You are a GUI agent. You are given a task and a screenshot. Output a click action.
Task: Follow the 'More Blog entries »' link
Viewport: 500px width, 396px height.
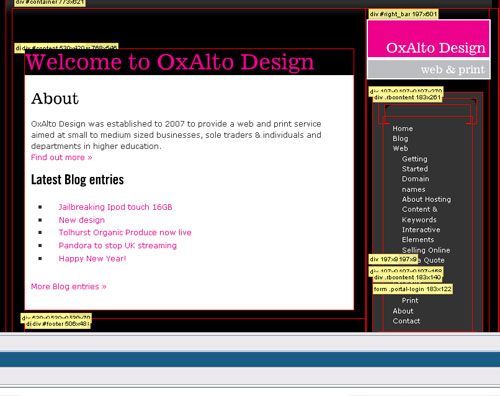tap(68, 287)
